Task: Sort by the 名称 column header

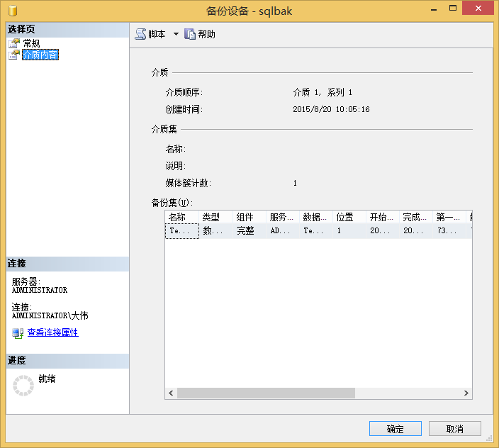Action: pyautogui.click(x=182, y=217)
